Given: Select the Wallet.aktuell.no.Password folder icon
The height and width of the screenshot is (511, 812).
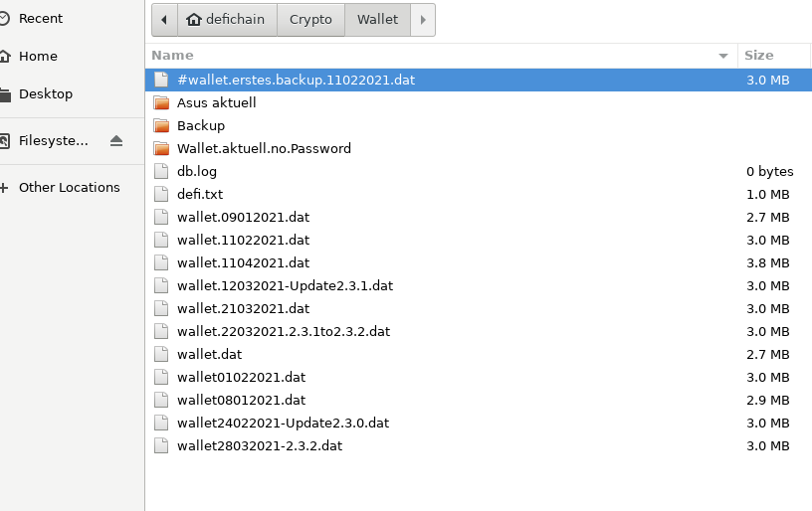Looking at the screenshot, I should (161, 148).
